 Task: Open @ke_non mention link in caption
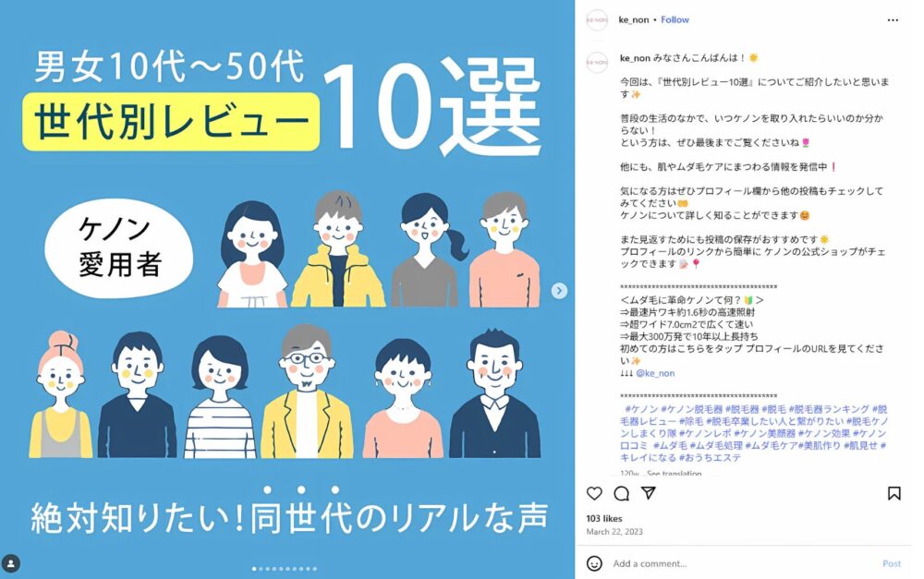[655, 373]
